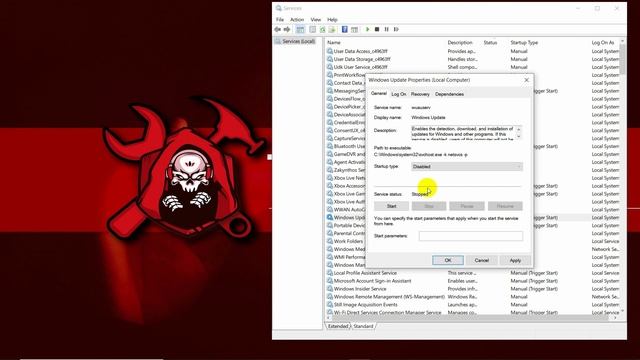
Task: Select the Windows Insider Service name
Action: click(x=360, y=289)
